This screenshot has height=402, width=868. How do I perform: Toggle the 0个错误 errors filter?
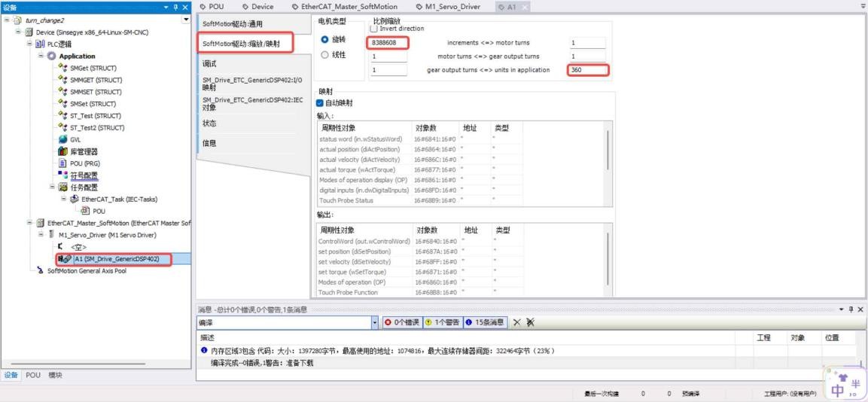pos(402,322)
